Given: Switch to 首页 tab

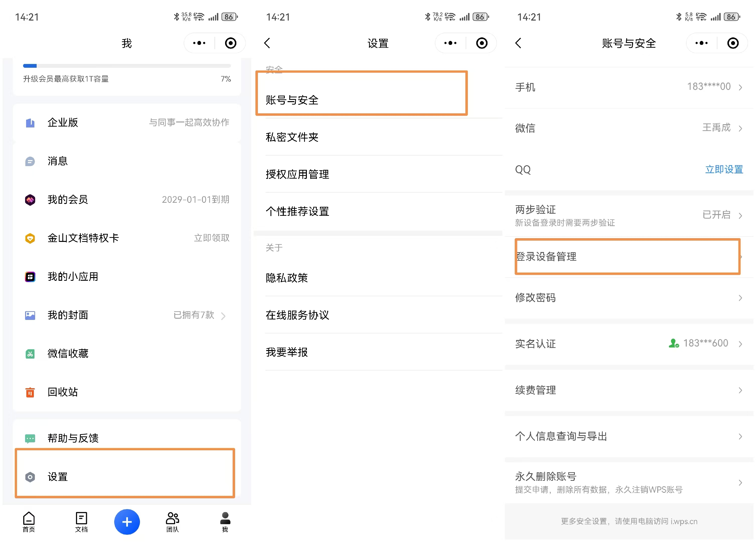Looking at the screenshot, I should tap(29, 522).
